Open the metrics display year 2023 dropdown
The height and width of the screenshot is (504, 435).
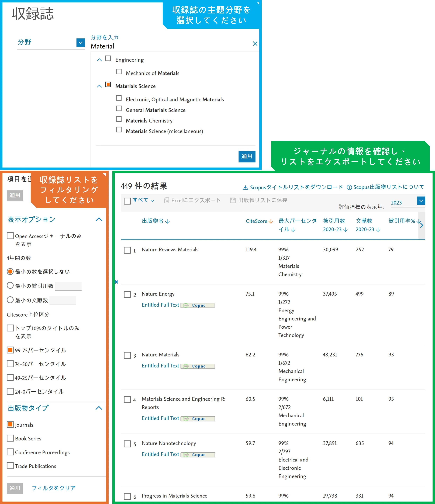(x=421, y=201)
